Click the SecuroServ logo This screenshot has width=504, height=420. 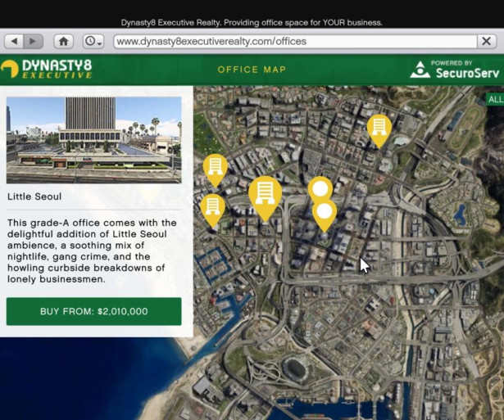pyautogui.click(x=455, y=70)
